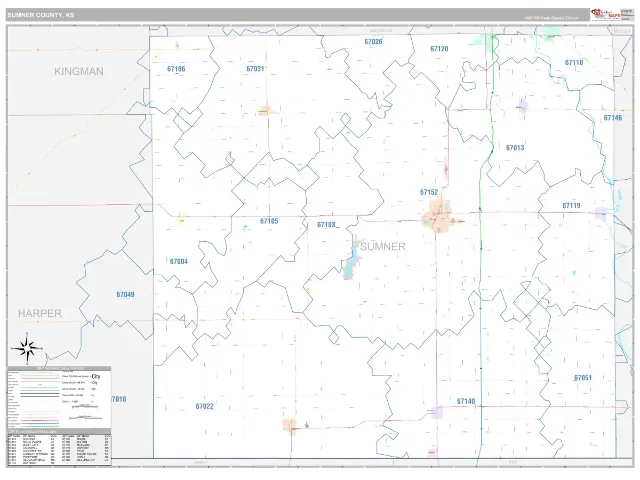640x480 pixels.
Task: Select ZIP code label 67105
Action: pos(269,221)
